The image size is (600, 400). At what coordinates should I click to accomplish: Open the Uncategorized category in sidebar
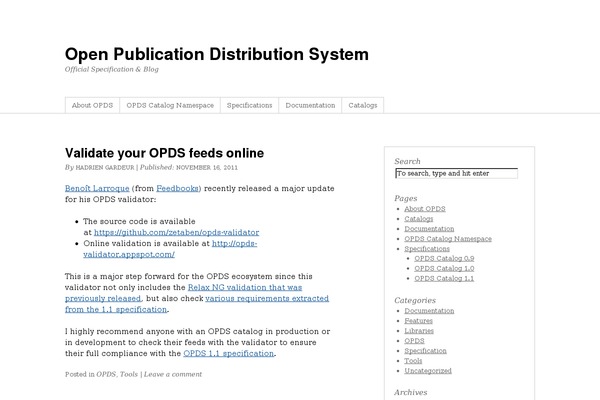coord(429,371)
